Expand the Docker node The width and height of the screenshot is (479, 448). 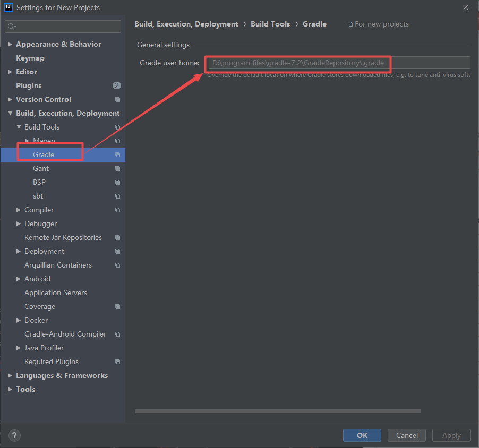tap(19, 321)
